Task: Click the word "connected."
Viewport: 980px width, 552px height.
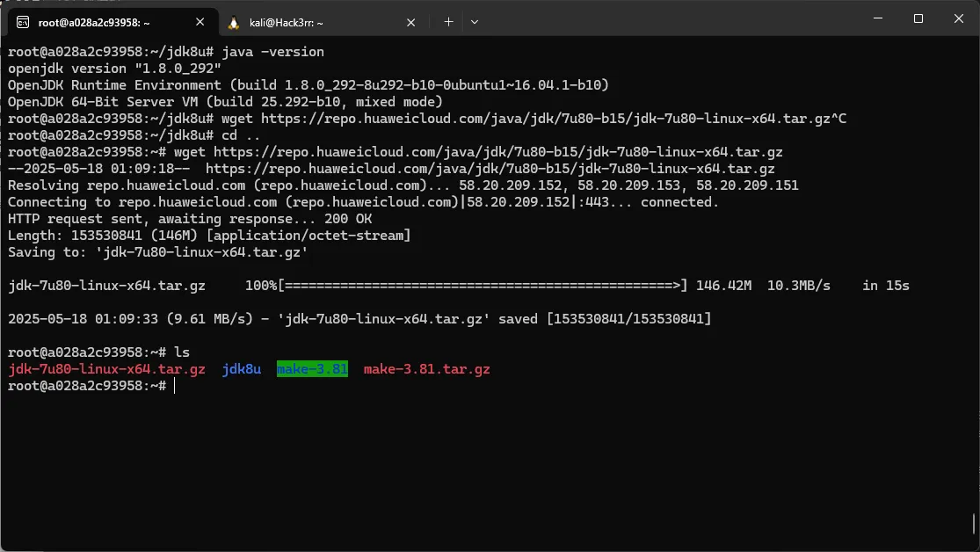Action: [x=680, y=202]
